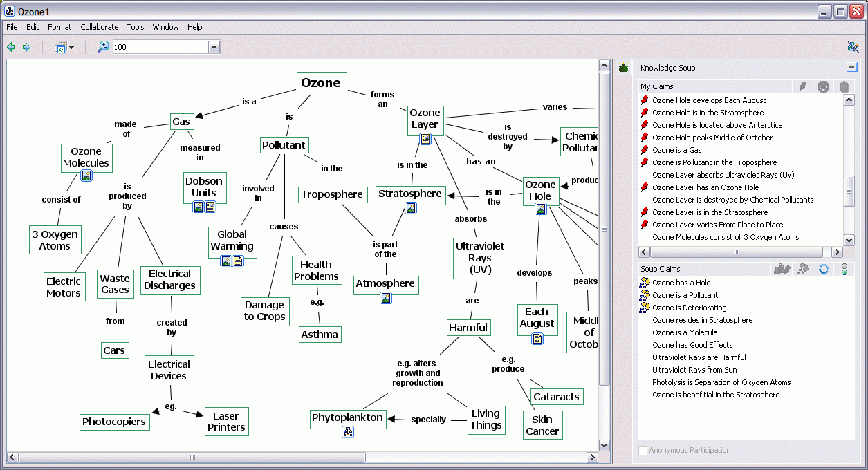Screen dimensions: 868x470
Task: Toggle pin on 'Ozone is a Gas' claim
Action: click(645, 150)
